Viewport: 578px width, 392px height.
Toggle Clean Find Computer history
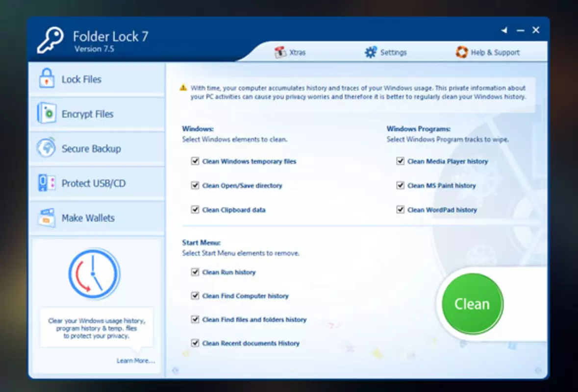(195, 295)
